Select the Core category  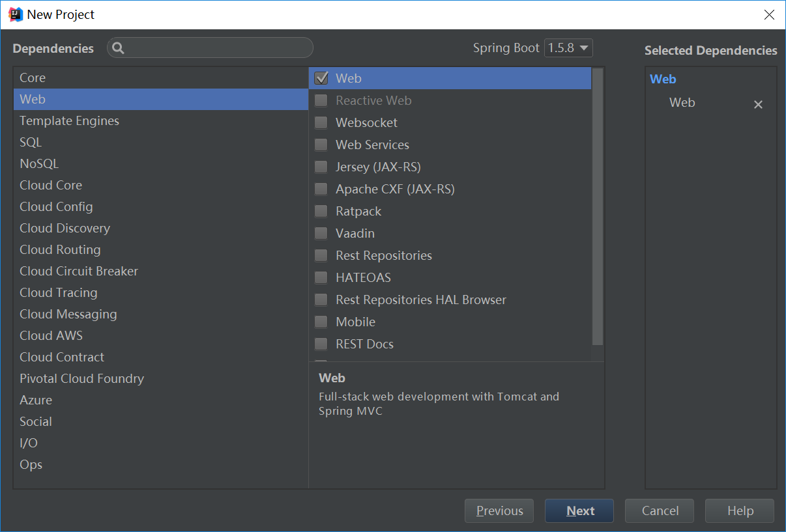tap(160, 77)
